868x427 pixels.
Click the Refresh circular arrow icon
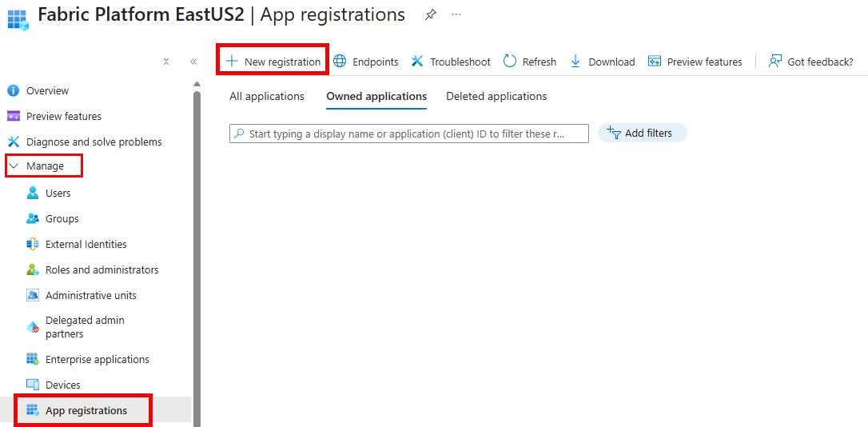pos(509,62)
